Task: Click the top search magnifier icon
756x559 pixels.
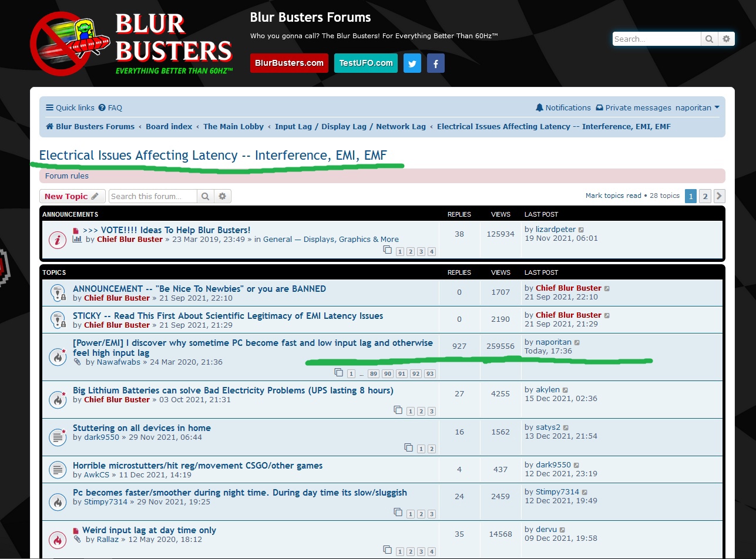Action: [x=709, y=39]
